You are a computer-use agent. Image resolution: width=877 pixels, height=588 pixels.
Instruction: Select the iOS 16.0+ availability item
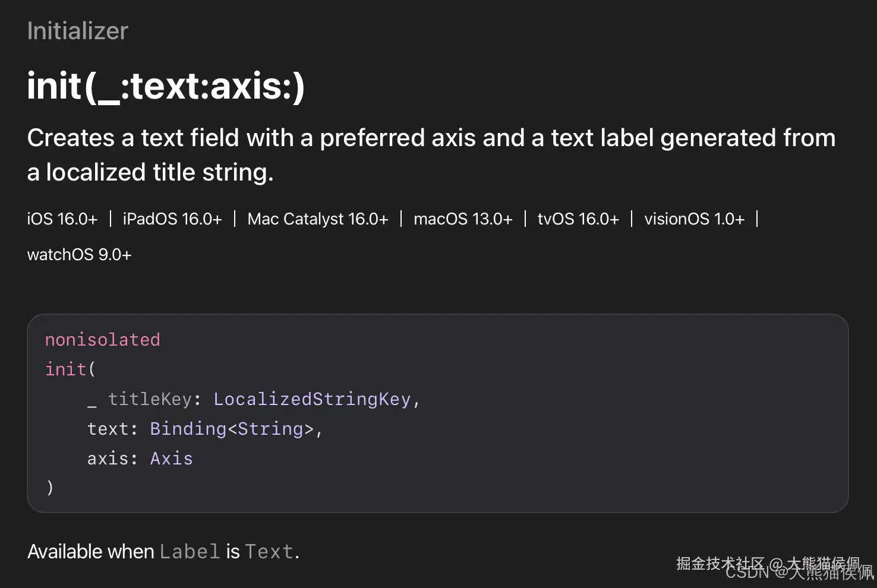(62, 219)
